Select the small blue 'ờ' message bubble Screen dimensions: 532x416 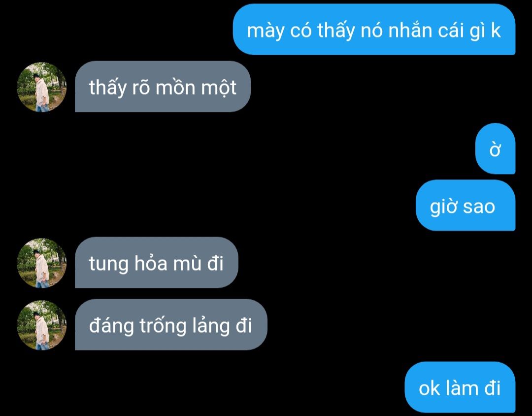coord(496,149)
